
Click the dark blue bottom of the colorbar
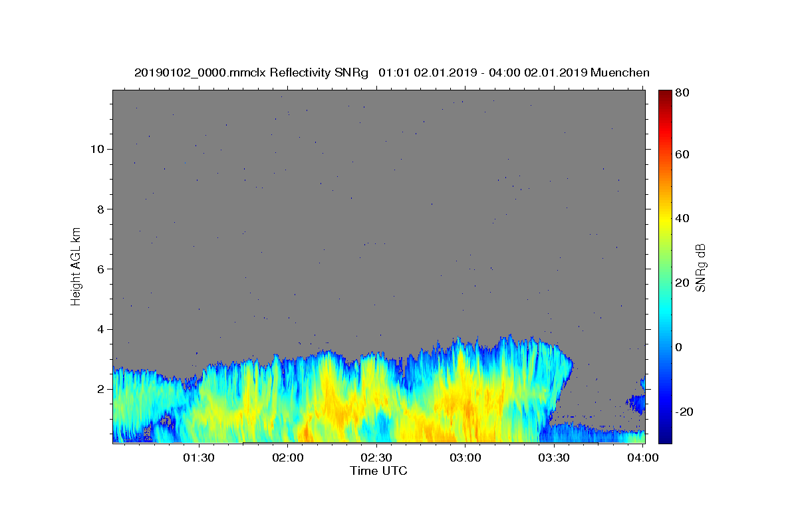click(x=664, y=436)
